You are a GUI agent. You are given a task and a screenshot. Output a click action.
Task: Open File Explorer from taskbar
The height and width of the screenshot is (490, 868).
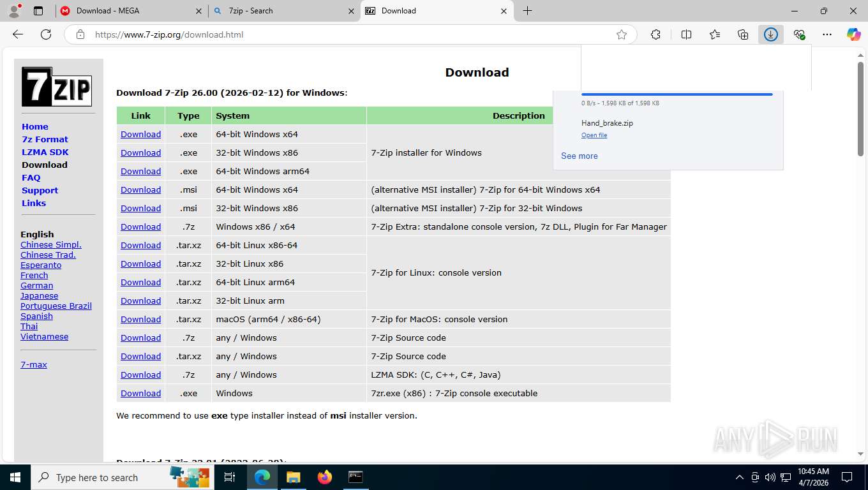coord(293,477)
